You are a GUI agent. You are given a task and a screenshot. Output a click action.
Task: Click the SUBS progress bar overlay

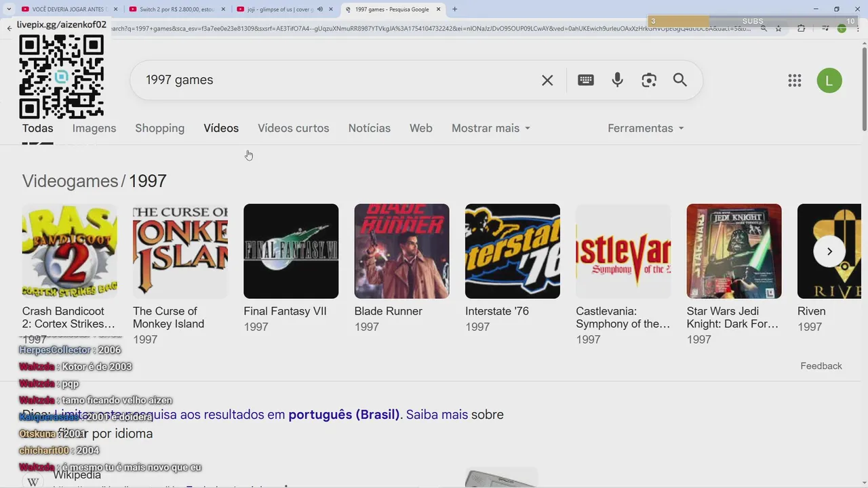coord(753,21)
